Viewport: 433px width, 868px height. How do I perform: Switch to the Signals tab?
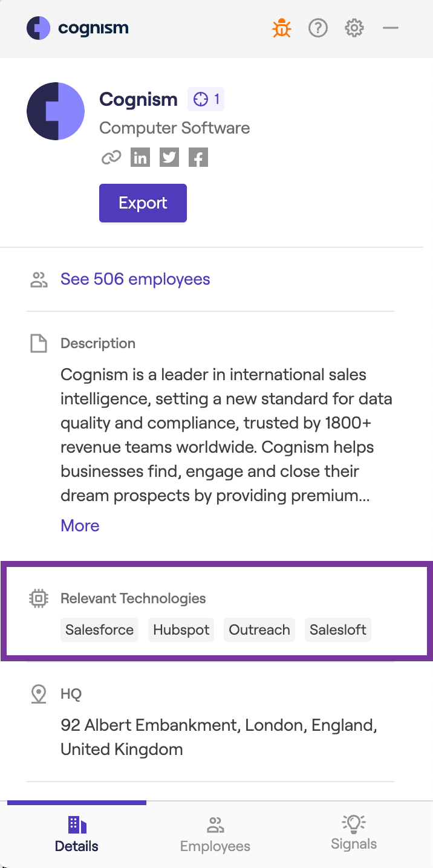point(354,833)
